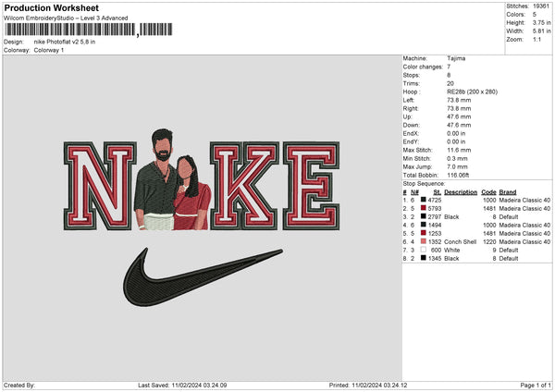
Task: Click the dark swatch beside stitch count 1494
Action: [x=424, y=225]
